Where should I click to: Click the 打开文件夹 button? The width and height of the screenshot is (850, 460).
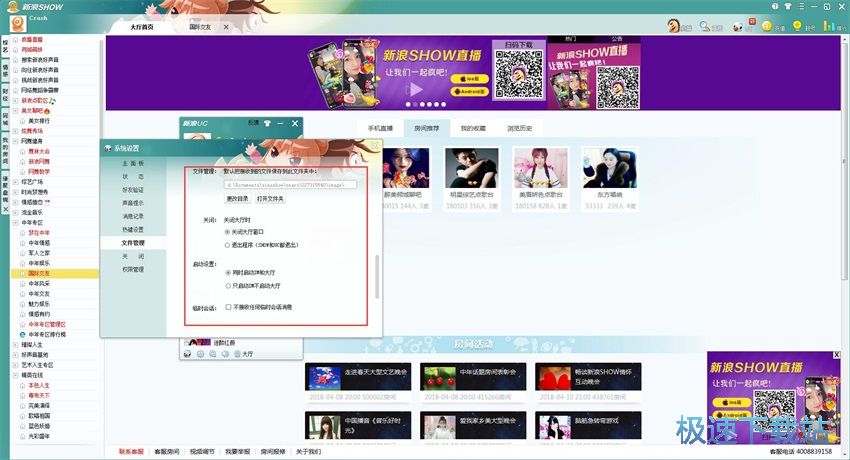270,199
